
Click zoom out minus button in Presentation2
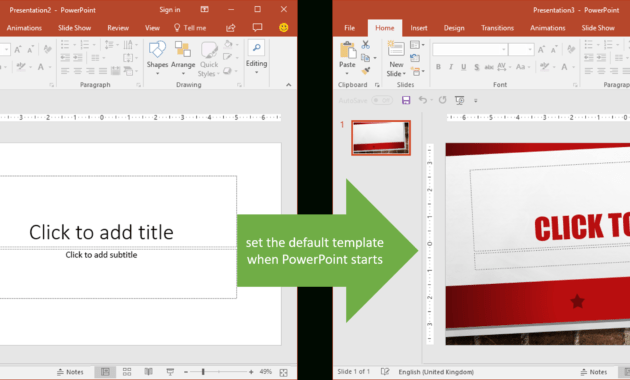coord(186,372)
